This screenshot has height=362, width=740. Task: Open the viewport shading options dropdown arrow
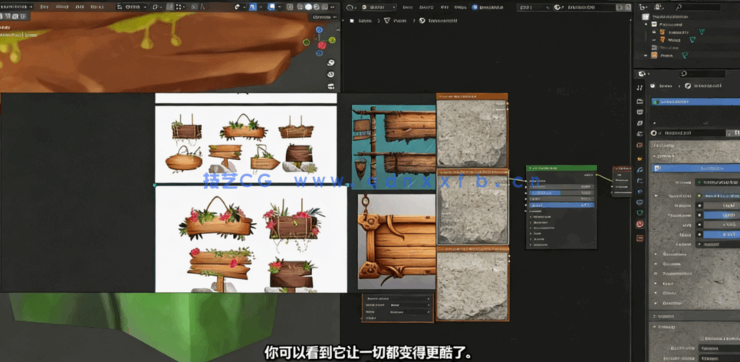(332, 7)
